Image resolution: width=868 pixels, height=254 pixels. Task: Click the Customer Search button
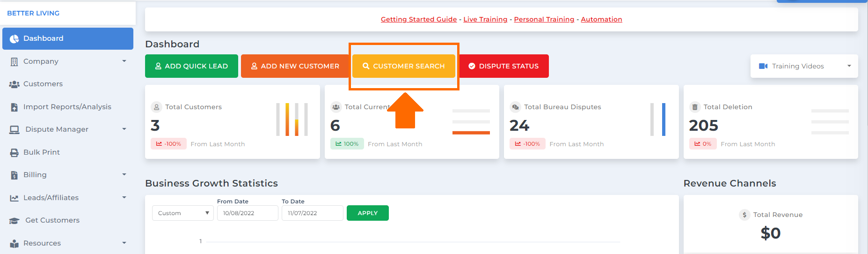click(404, 66)
